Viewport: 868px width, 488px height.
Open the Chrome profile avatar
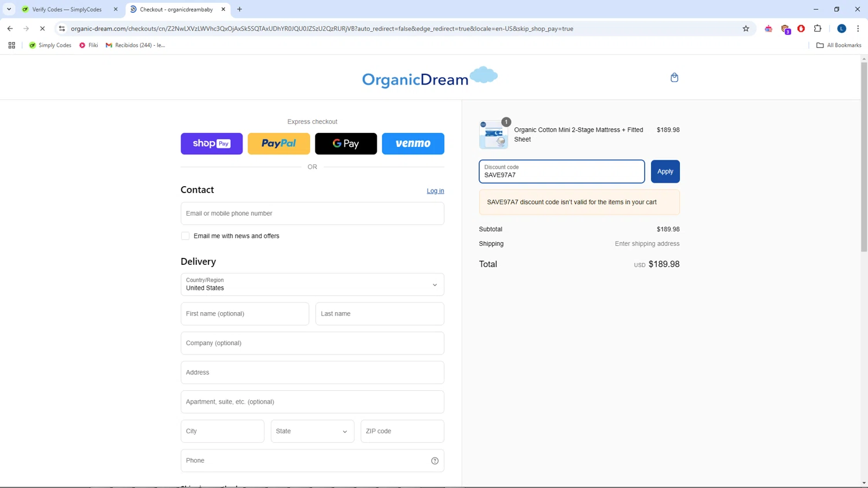(841, 28)
